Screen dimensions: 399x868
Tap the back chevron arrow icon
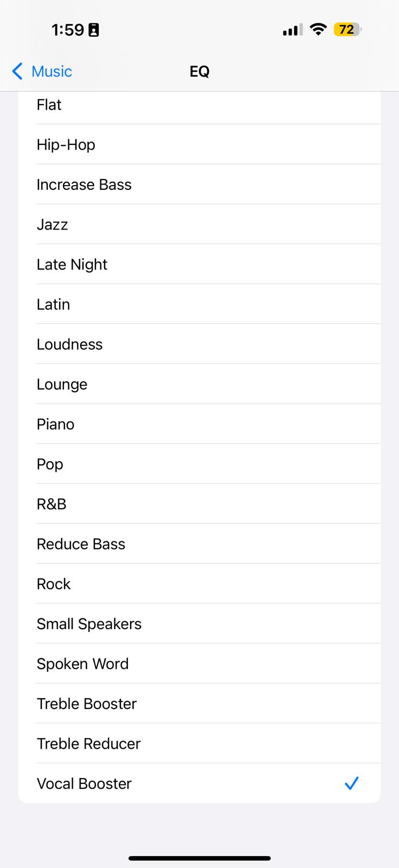[17, 71]
